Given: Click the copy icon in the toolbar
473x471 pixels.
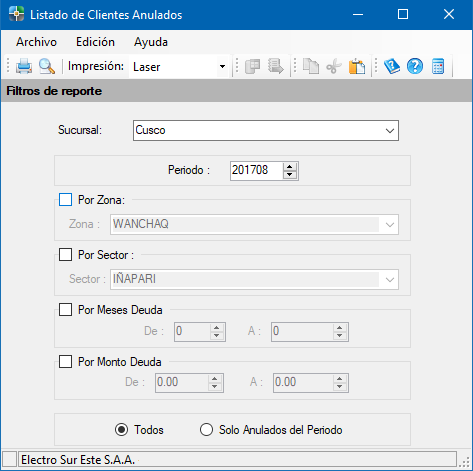Looking at the screenshot, I should click(311, 66).
